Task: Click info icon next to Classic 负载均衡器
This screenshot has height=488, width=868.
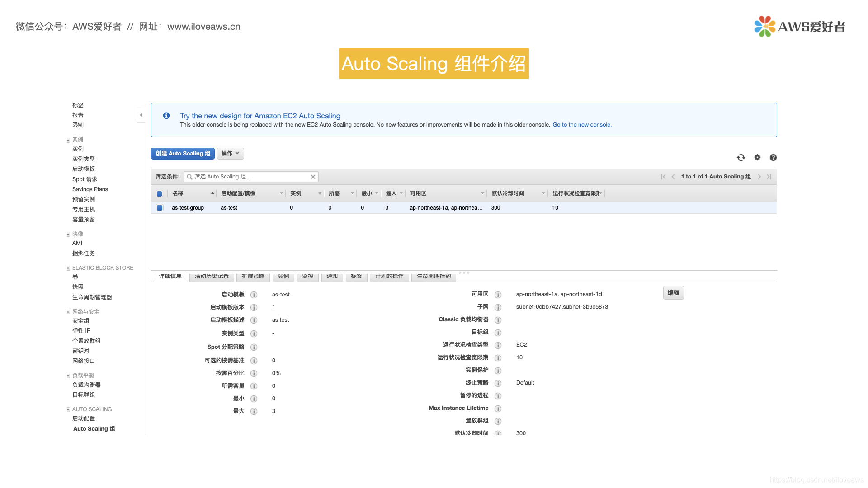Action: [498, 320]
